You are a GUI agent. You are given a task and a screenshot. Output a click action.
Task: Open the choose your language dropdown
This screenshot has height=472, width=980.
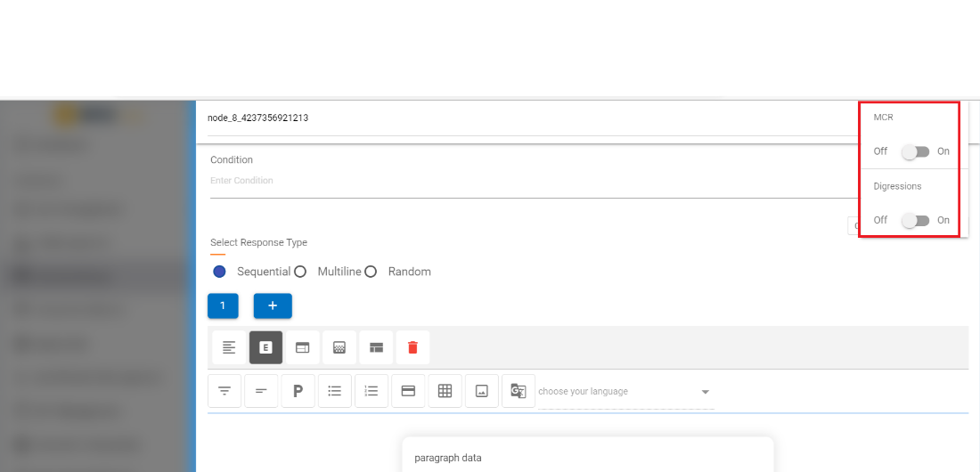tap(625, 392)
